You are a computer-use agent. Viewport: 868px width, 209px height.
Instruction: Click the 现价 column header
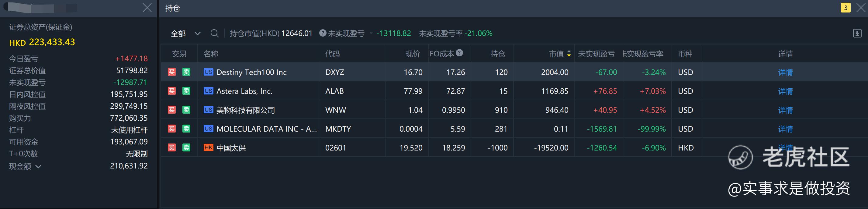click(x=413, y=54)
